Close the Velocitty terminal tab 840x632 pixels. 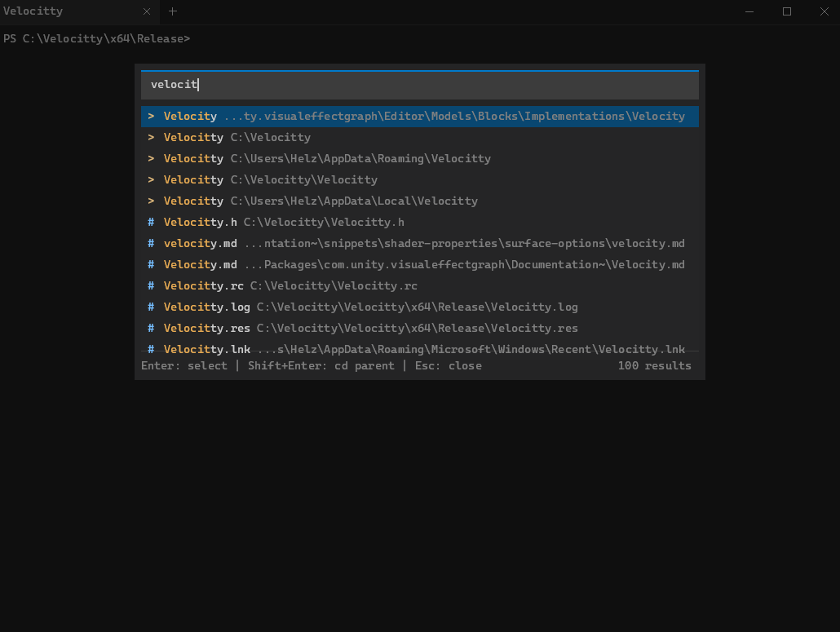(x=147, y=11)
